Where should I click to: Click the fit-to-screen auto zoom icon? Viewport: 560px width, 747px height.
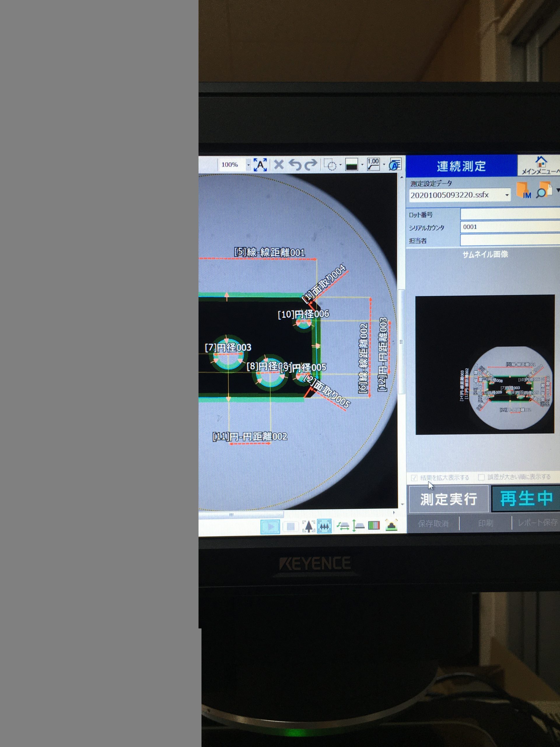point(260,165)
